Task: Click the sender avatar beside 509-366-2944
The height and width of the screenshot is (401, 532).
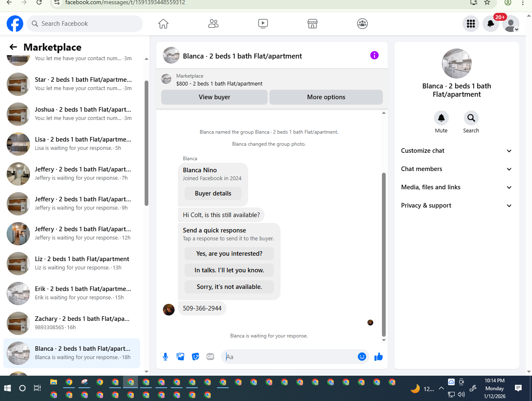Action: tap(169, 310)
